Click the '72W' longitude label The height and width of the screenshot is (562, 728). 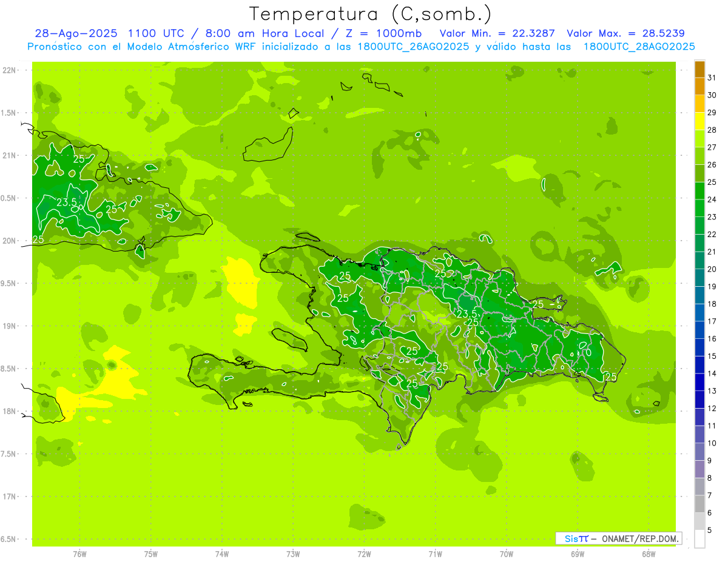pyautogui.click(x=364, y=554)
